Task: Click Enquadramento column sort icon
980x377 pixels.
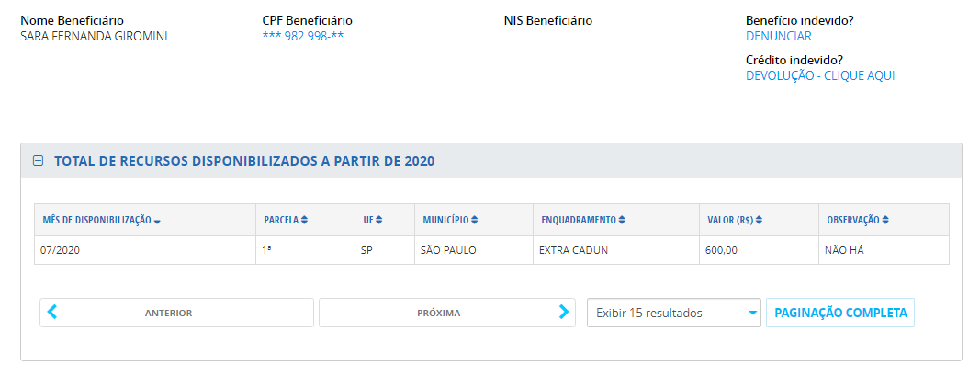Action: [x=622, y=220]
